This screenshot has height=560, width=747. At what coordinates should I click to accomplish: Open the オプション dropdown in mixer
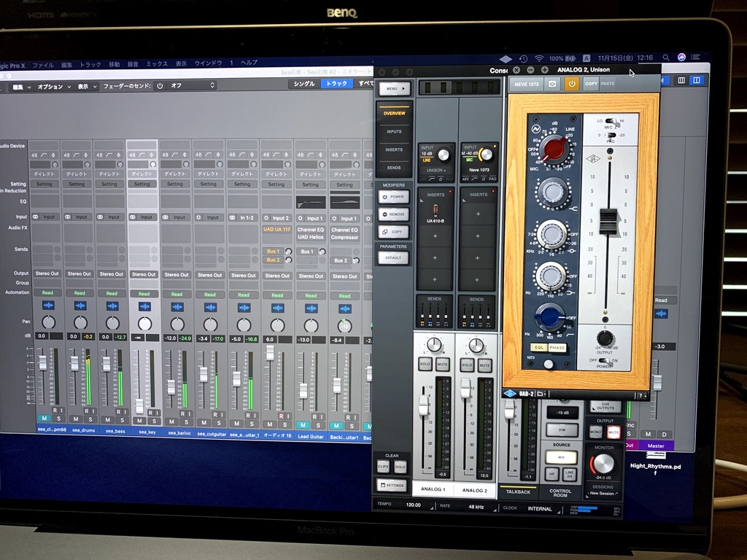click(52, 87)
